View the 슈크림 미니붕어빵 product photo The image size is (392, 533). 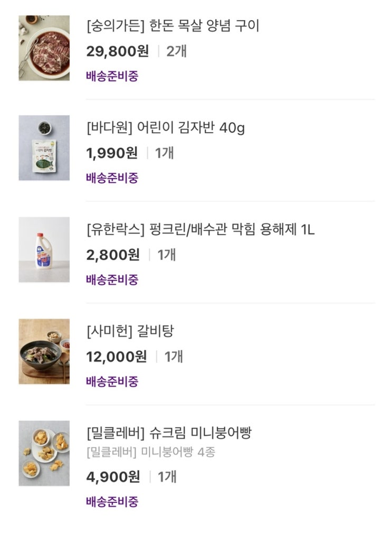44,453
